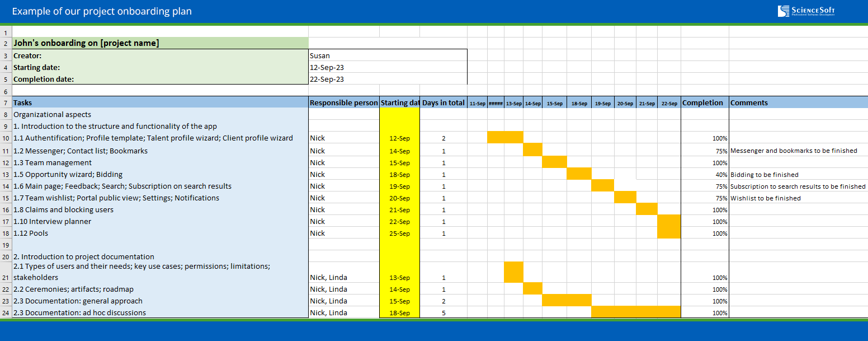Select row number 10
This screenshot has height=341, width=868.
pos(6,137)
